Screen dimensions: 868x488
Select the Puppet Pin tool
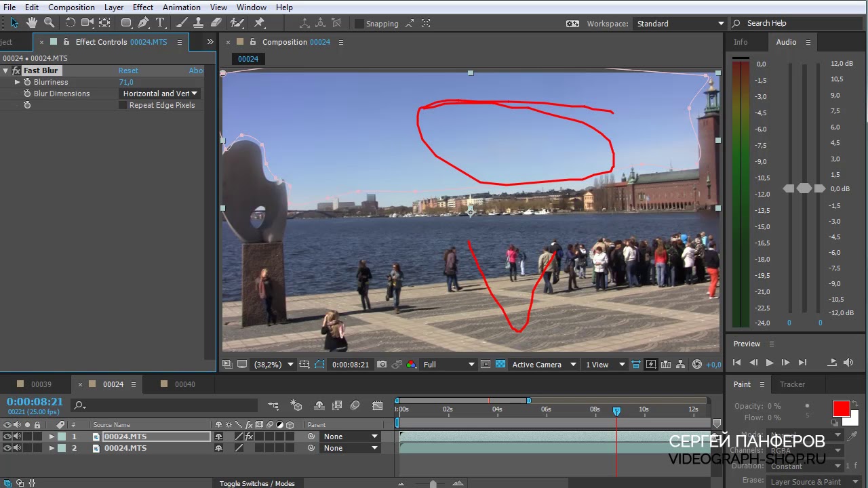[x=258, y=23]
